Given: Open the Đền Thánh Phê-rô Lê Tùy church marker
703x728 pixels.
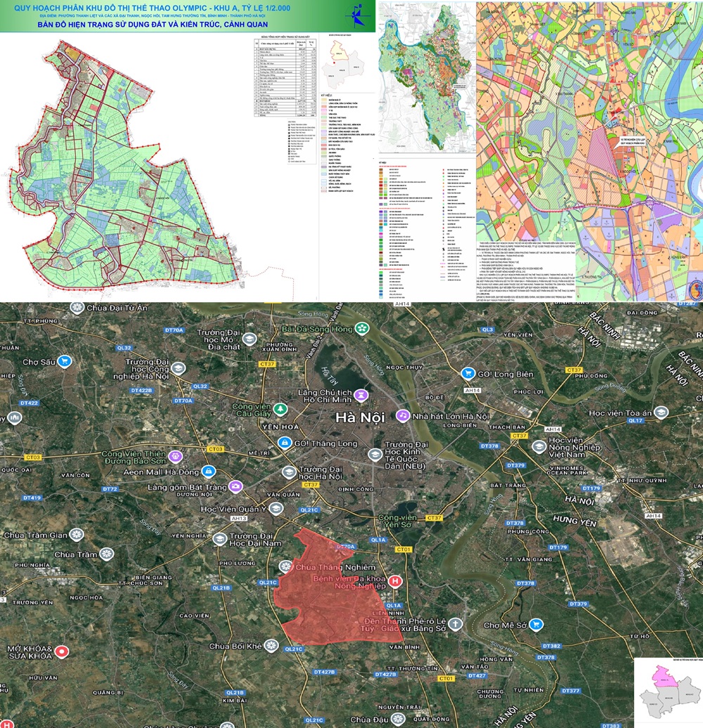Looking at the screenshot, I should 456,624.
